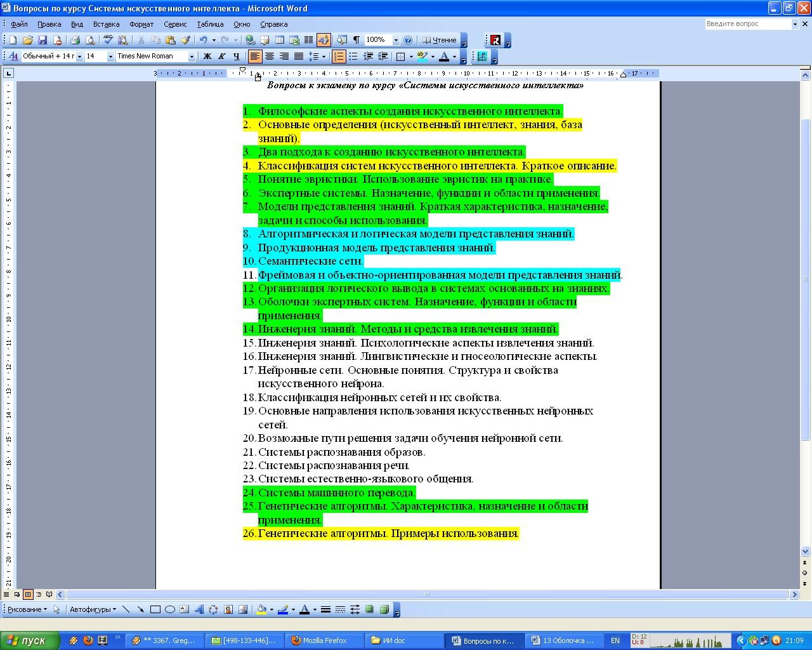This screenshot has width=812, height=650.
Task: Toggle show paragraph marks (¶)
Action: pyautogui.click(x=357, y=40)
